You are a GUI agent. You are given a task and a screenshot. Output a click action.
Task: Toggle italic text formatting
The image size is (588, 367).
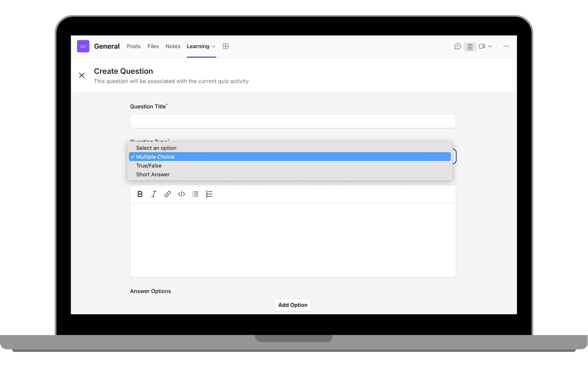(154, 194)
